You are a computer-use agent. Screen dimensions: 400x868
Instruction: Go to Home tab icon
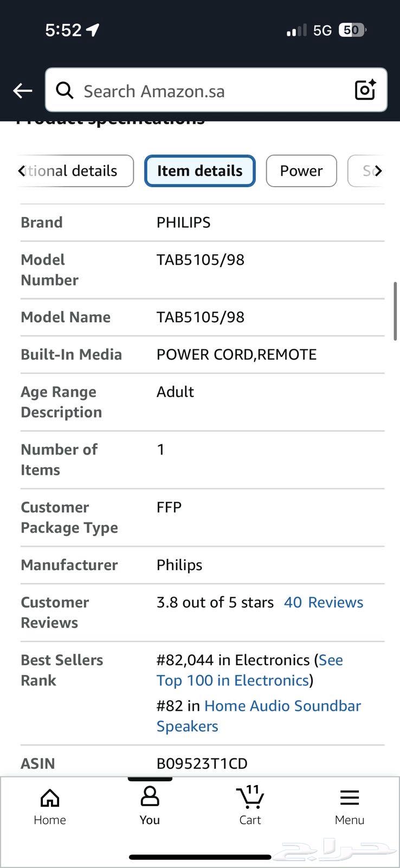[50, 798]
